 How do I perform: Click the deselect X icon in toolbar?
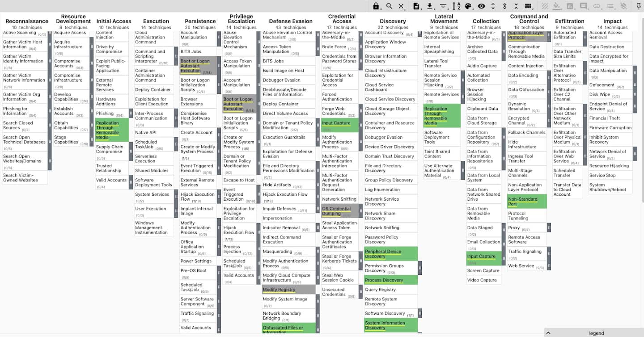coord(401,6)
